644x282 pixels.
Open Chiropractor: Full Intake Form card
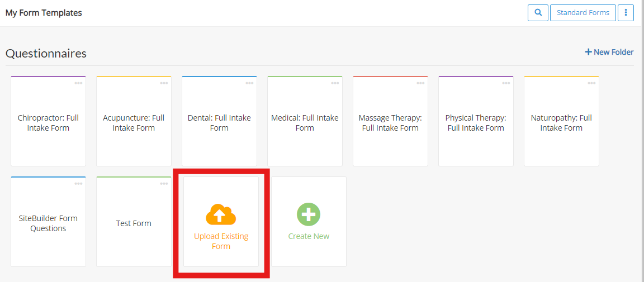point(48,123)
